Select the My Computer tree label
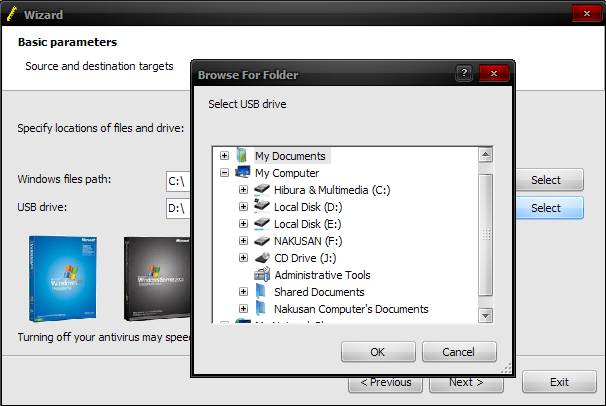This screenshot has height=406, width=606. (x=287, y=173)
